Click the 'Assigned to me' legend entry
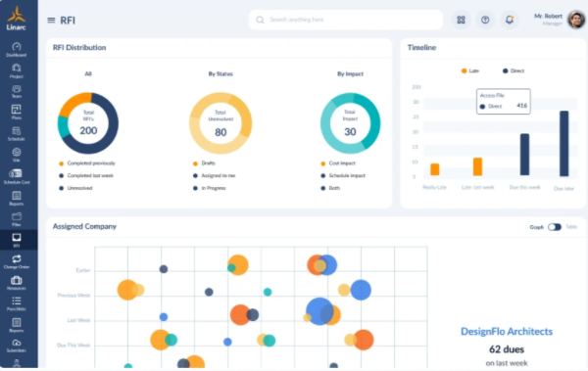588x371 pixels. (214, 176)
